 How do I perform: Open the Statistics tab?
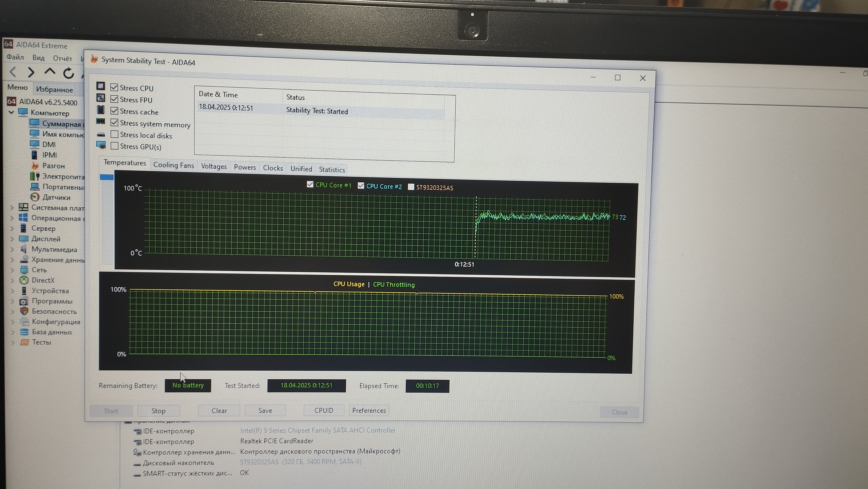point(332,170)
